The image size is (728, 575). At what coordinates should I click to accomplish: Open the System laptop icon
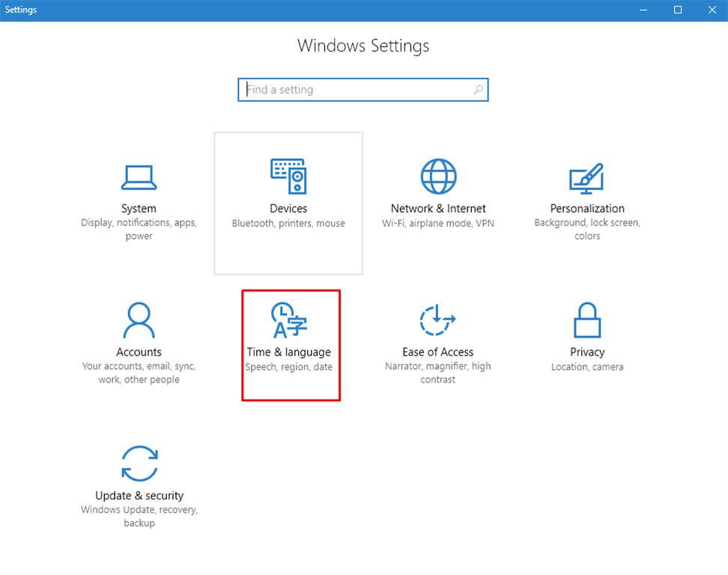coord(139,177)
